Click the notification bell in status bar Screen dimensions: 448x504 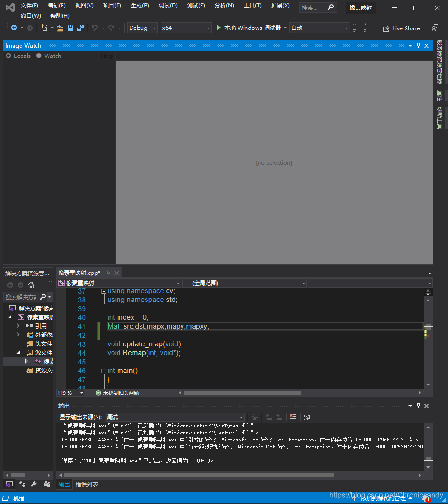(x=426, y=498)
